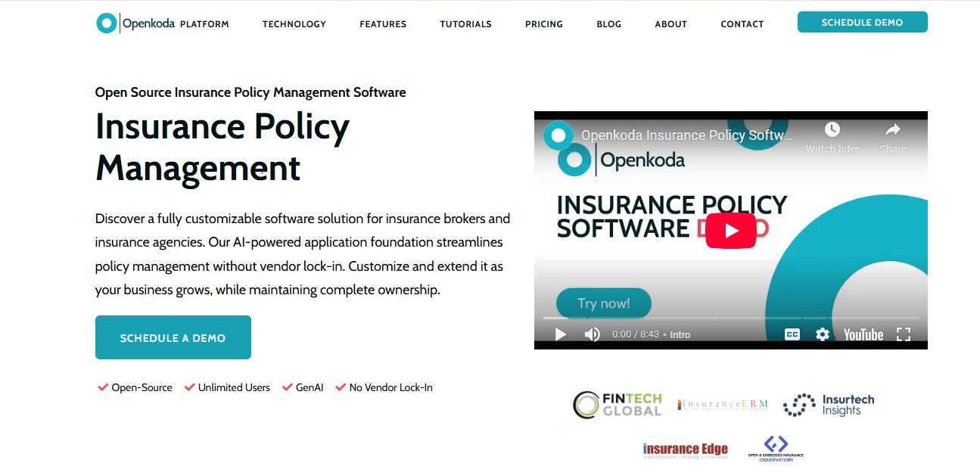Click the small play icon in video controls
Screen dimensions: 980x472
pyautogui.click(x=561, y=334)
